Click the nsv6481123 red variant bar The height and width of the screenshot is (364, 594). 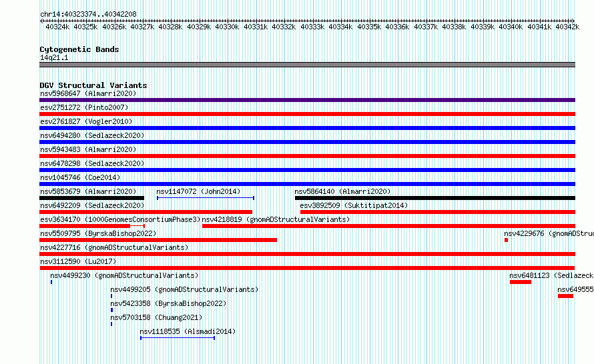tap(521, 282)
